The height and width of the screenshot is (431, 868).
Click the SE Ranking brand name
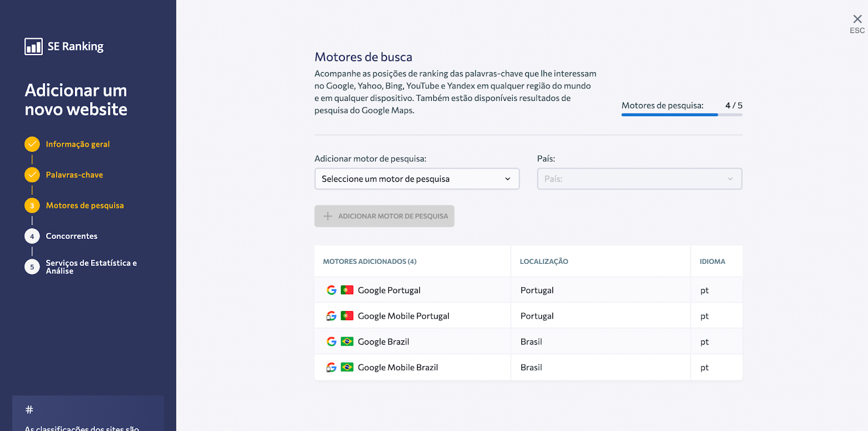pos(75,47)
